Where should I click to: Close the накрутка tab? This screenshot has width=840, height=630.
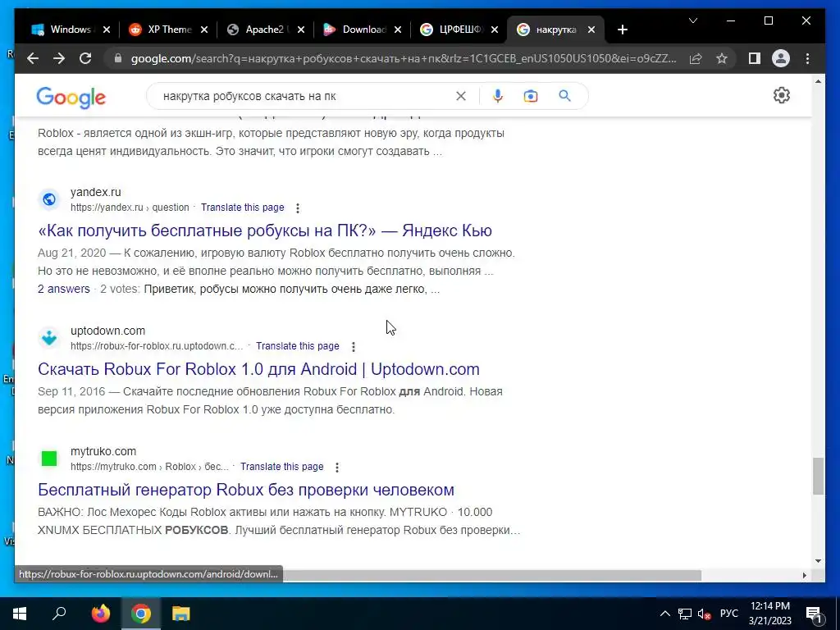pos(591,30)
